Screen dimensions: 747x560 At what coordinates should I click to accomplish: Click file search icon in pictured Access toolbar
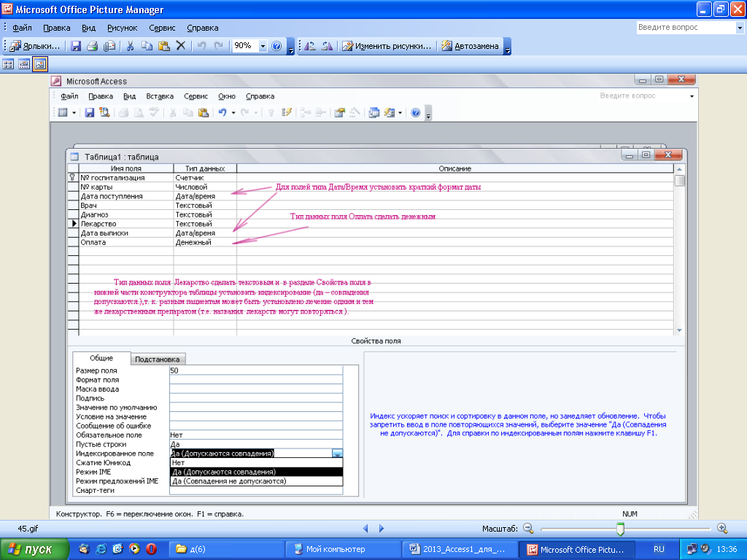(104, 113)
